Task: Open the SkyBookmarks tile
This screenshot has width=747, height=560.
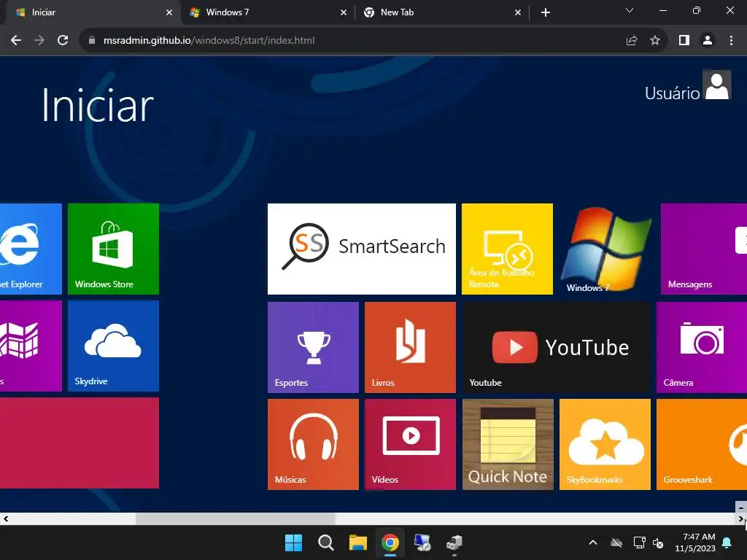Action: (605, 444)
